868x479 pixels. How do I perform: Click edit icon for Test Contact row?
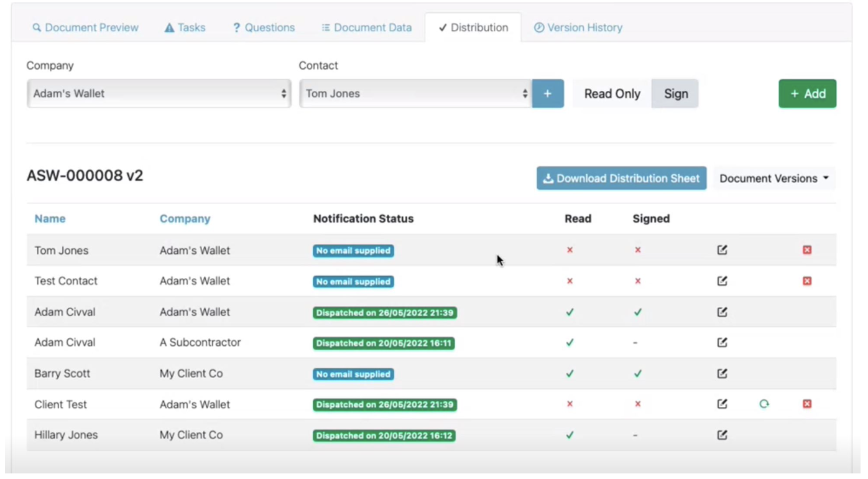(x=722, y=281)
